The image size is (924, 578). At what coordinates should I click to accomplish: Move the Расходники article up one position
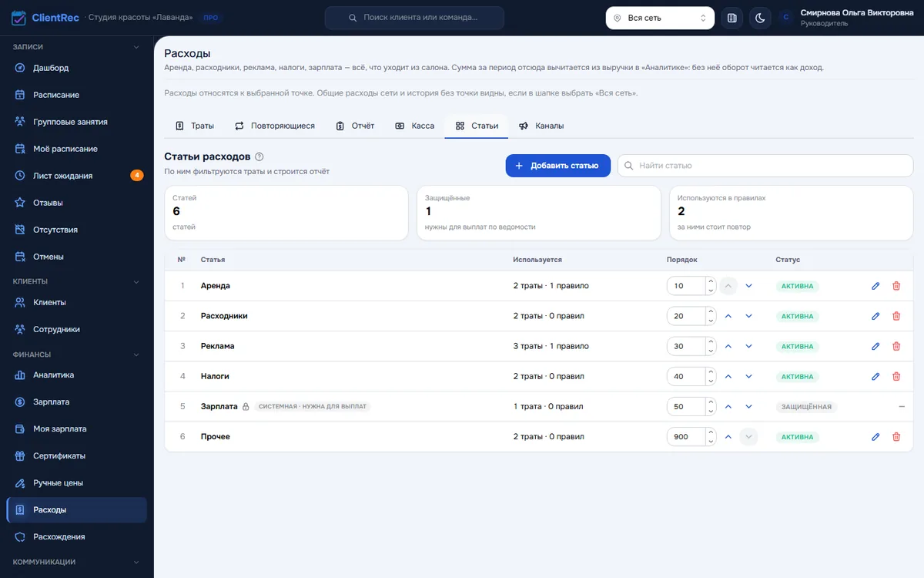[728, 316]
